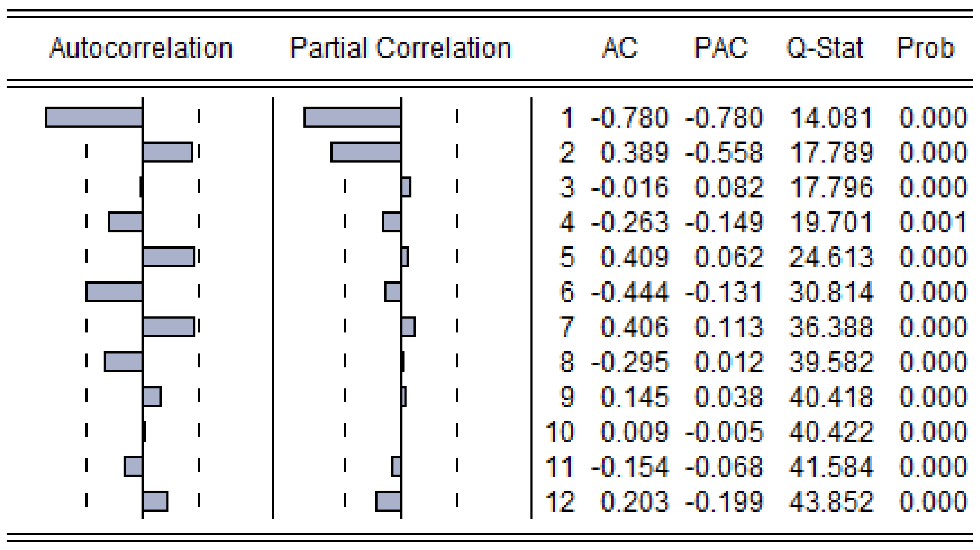Select PAC value 0.113 in row 7

click(729, 327)
